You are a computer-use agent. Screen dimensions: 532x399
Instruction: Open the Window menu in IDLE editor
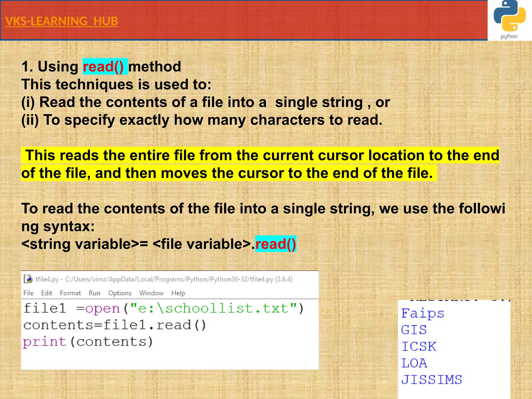point(151,293)
